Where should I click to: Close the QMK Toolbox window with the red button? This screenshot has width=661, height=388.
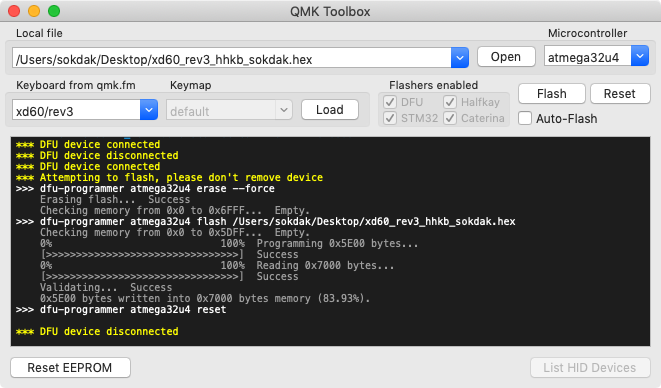coord(14,11)
